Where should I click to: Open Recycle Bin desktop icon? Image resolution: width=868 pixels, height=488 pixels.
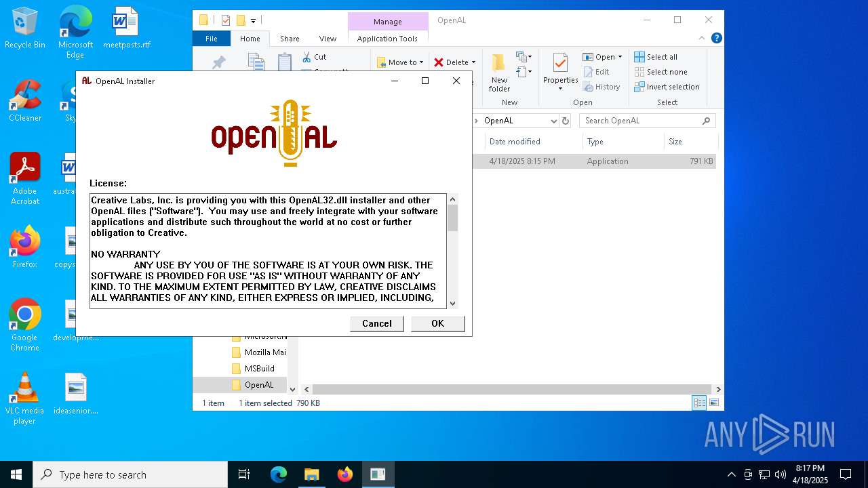coord(25,28)
